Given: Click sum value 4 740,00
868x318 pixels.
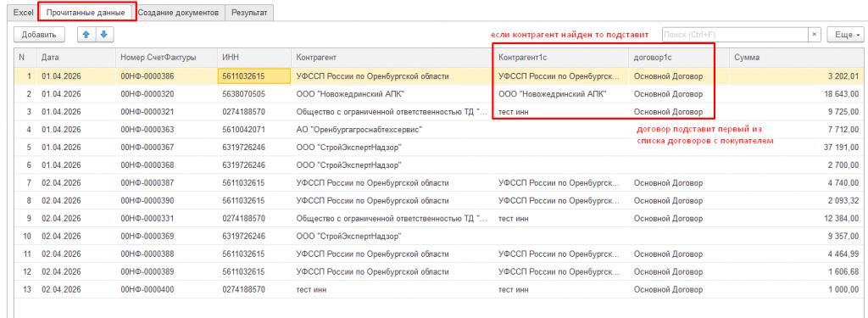Looking at the screenshot, I should (843, 183).
